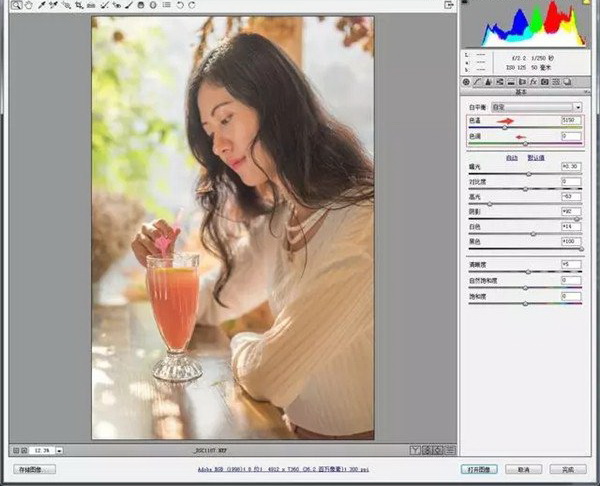Select the Zoom tool in the toolbar
Image resolution: width=600 pixels, height=486 pixels.
coord(17,6)
